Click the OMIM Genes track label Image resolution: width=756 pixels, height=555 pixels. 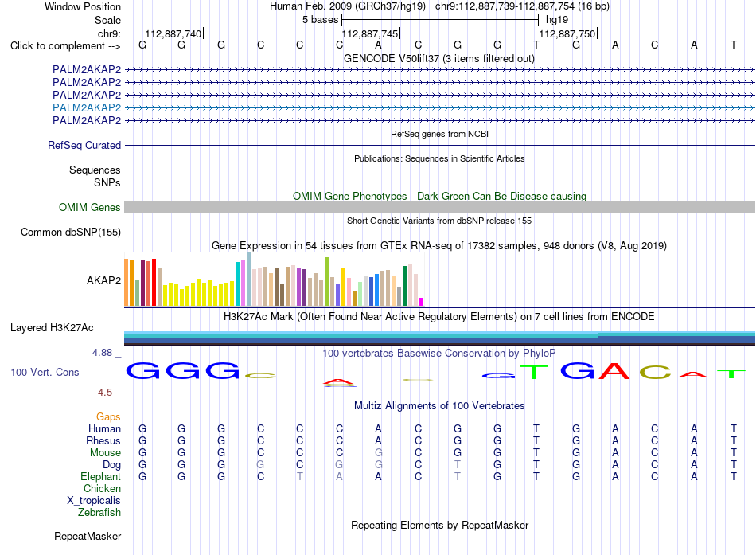(x=90, y=208)
